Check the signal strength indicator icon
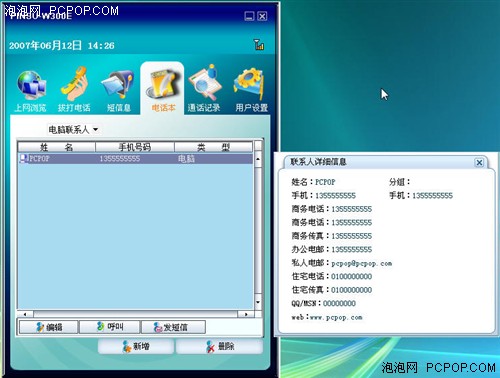Viewport: 500px width, 378px height. [x=259, y=45]
